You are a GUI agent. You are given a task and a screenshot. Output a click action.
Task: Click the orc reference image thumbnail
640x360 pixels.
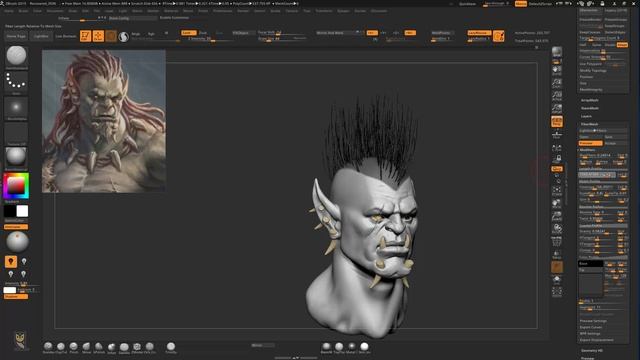(x=104, y=121)
